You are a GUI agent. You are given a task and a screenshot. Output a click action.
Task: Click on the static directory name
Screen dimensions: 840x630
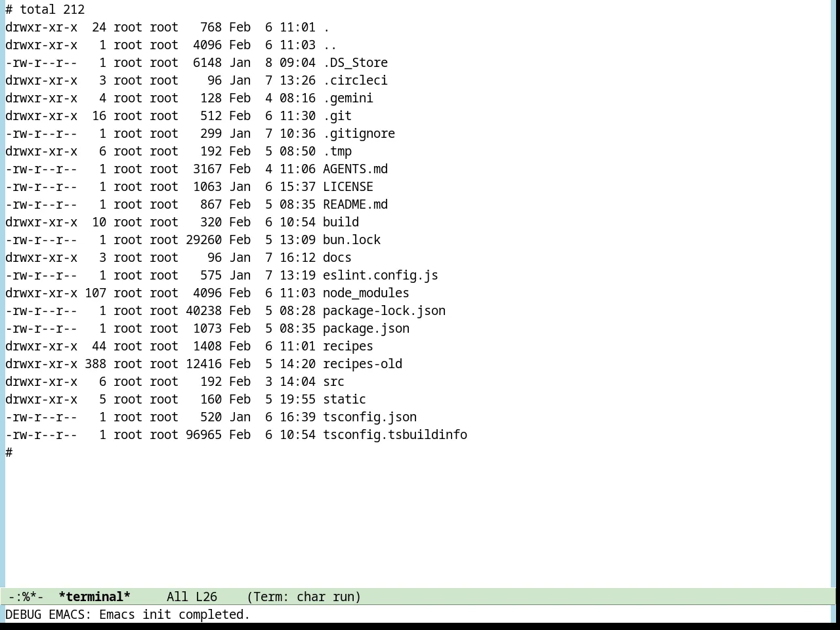345,399
